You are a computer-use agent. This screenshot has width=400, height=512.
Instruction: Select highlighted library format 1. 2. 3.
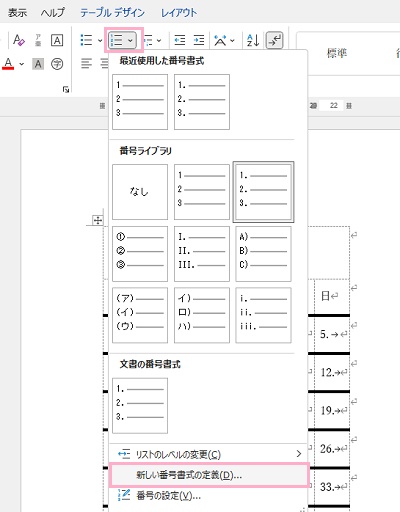click(x=263, y=192)
